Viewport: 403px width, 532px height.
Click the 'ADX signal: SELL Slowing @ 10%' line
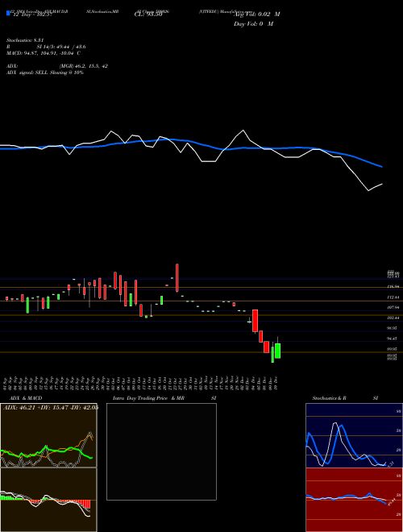(x=45, y=73)
